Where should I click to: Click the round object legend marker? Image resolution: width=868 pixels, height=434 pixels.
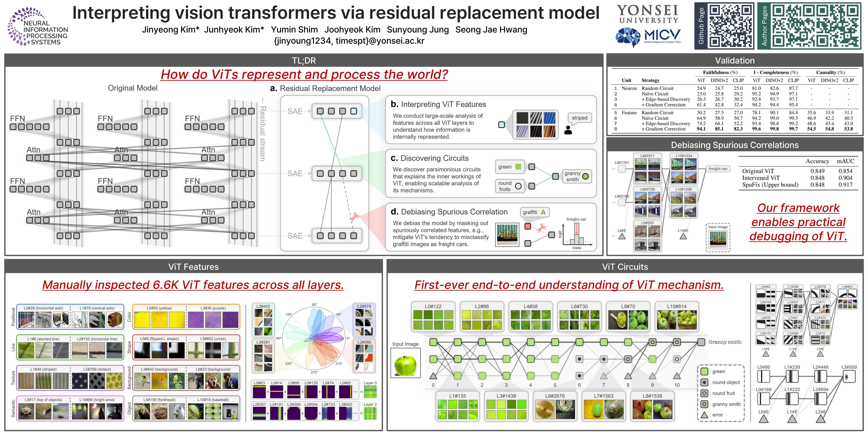click(704, 382)
